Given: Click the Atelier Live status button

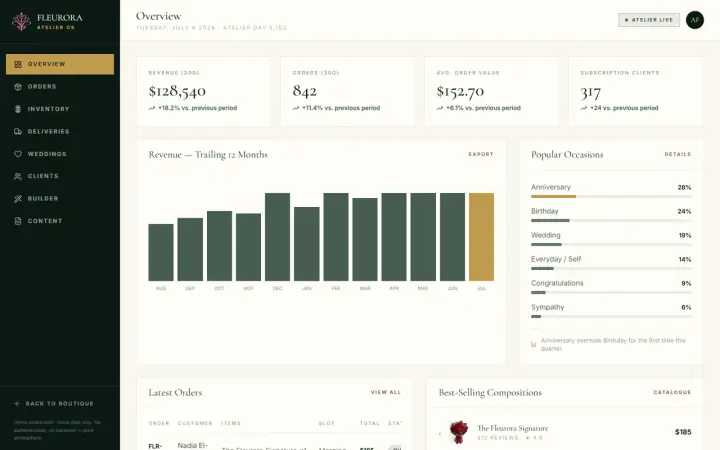Looking at the screenshot, I should tap(649, 20).
